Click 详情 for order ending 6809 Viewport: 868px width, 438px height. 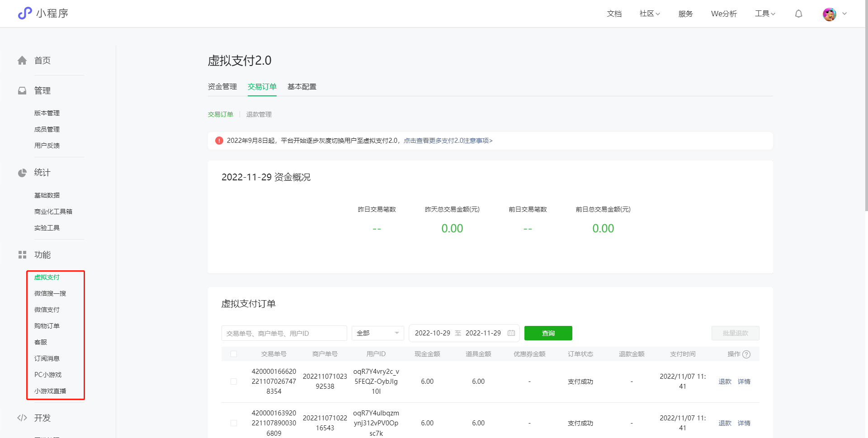point(744,423)
